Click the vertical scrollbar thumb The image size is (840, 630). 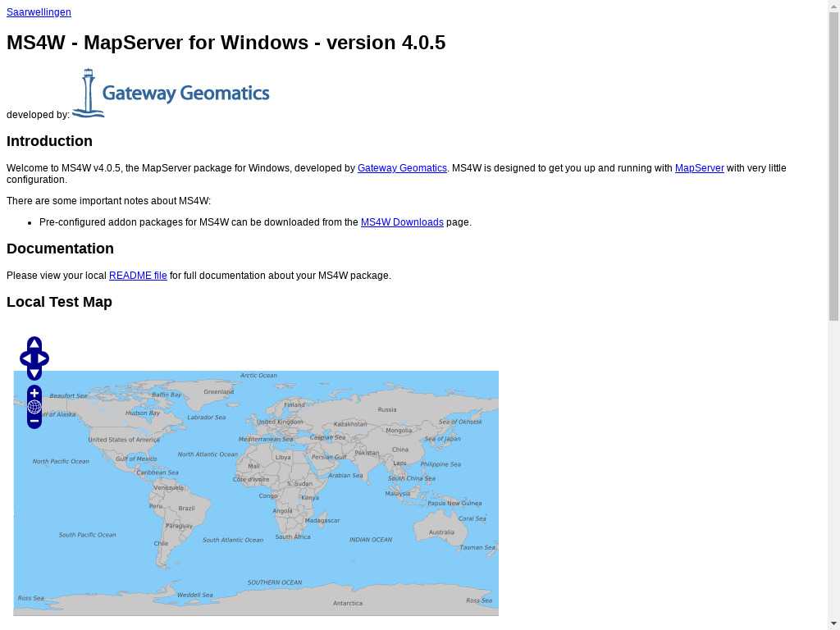click(833, 166)
